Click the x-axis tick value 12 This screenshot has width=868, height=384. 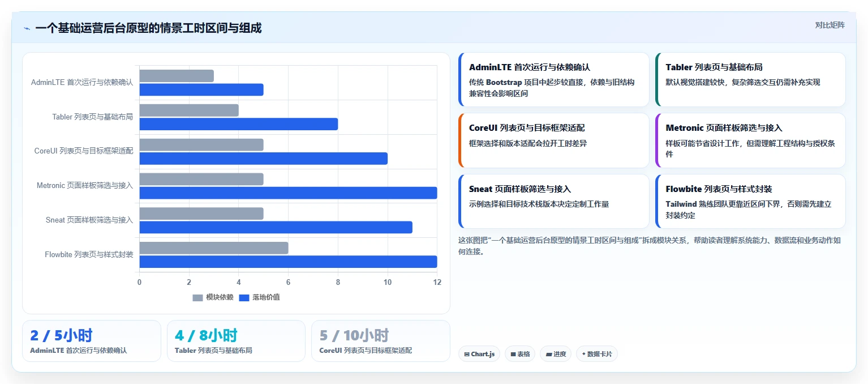(437, 282)
